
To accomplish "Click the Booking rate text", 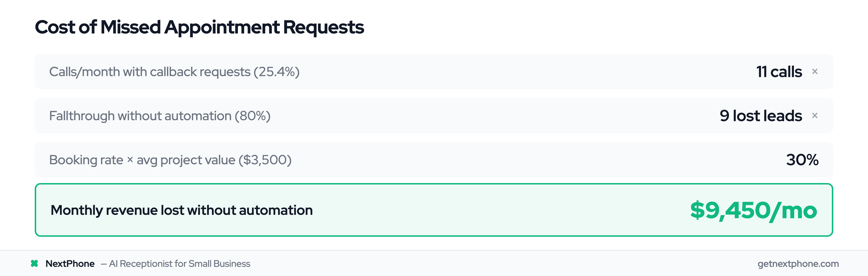I will click(86, 160).
